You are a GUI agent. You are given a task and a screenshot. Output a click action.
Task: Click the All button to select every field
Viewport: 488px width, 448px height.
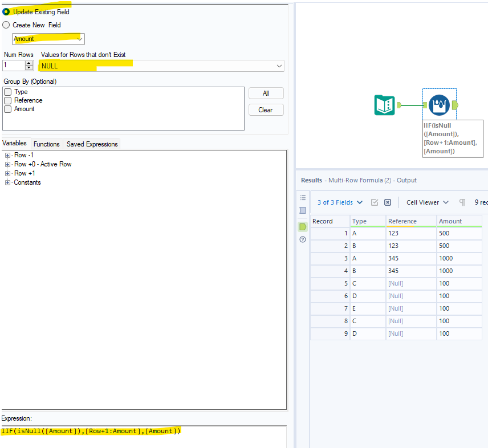tap(266, 93)
